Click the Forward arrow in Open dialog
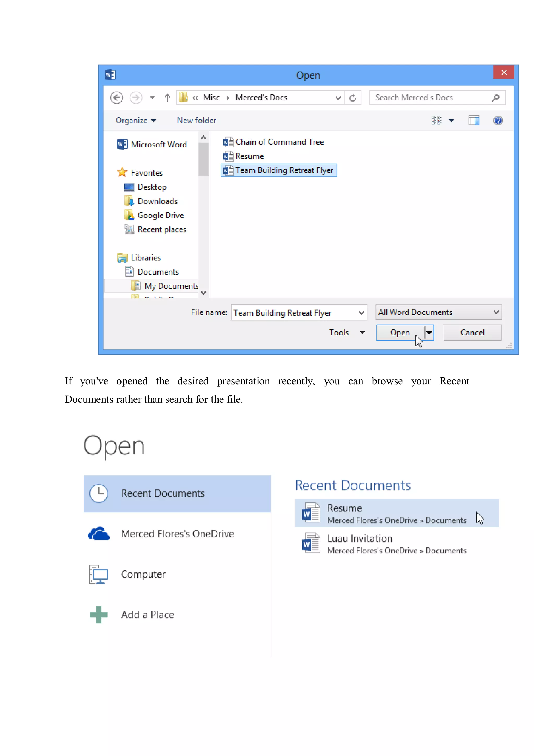The width and height of the screenshot is (534, 756). tap(136, 98)
